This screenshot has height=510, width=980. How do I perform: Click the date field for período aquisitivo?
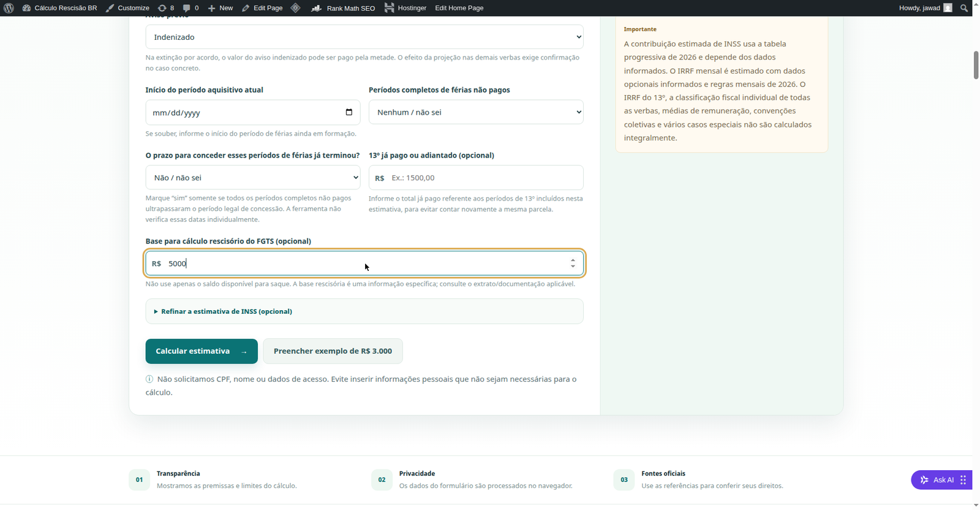coord(253,112)
